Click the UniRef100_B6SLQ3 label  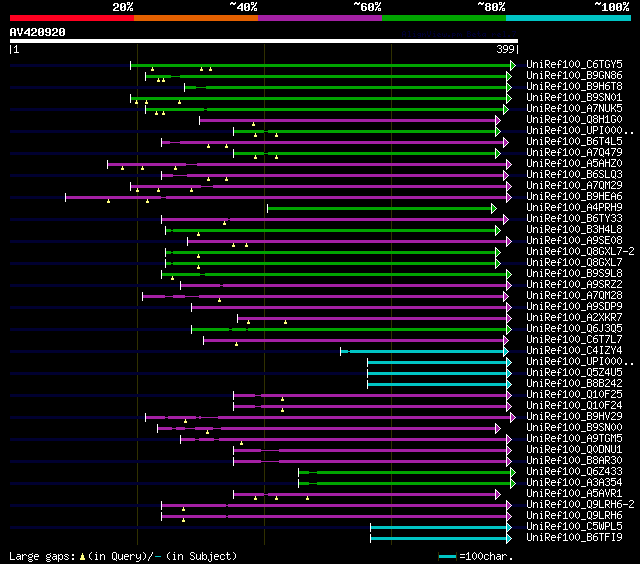pos(574,175)
